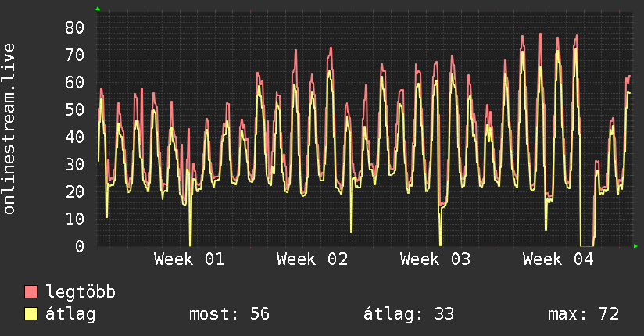This screenshot has width=644, height=336.
Task: Click the 50 y-axis tick label
Action: [75, 109]
